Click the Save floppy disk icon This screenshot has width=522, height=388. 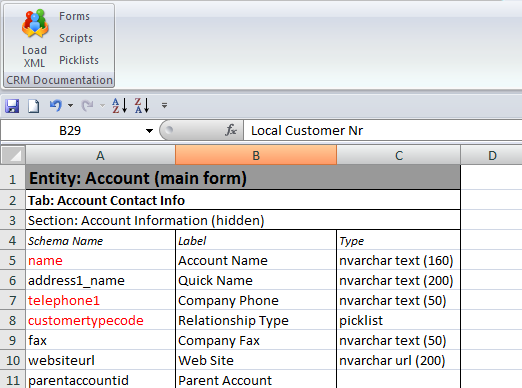12,106
